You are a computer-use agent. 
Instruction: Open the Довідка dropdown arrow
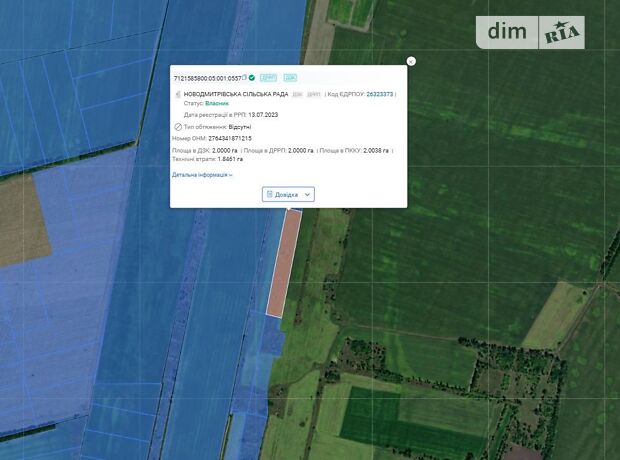tap(307, 194)
